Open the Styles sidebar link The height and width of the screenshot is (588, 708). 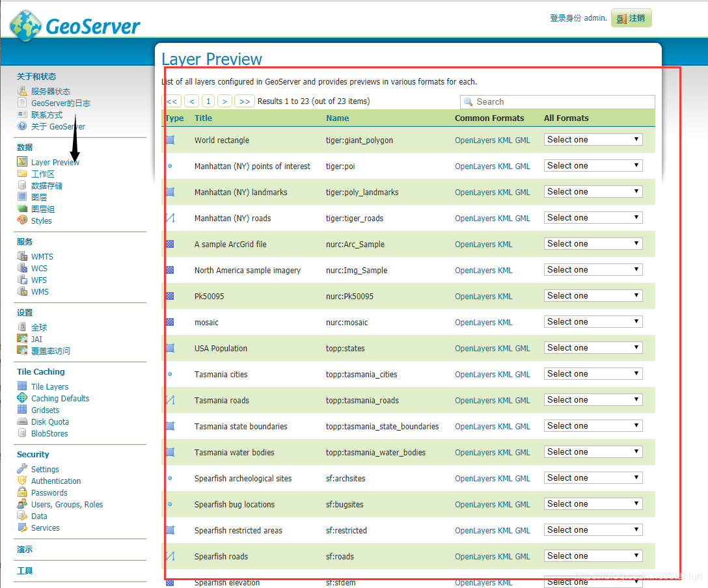click(41, 220)
